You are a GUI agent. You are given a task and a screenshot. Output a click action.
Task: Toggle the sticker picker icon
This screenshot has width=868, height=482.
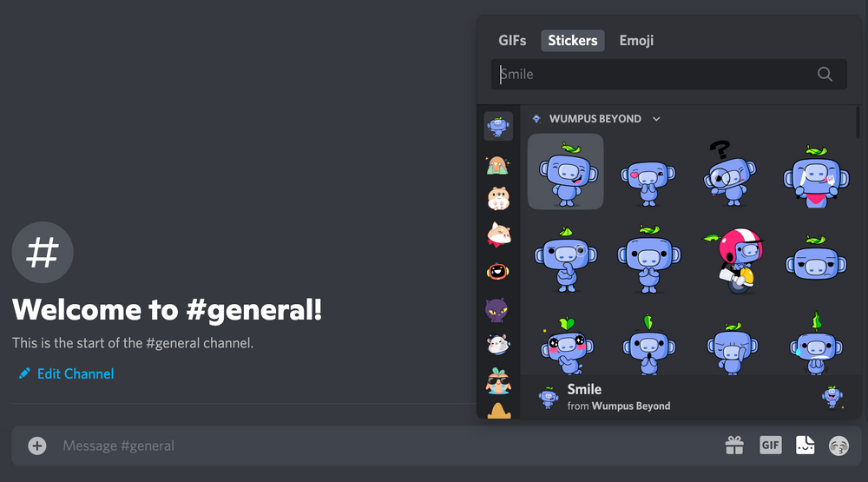click(805, 445)
